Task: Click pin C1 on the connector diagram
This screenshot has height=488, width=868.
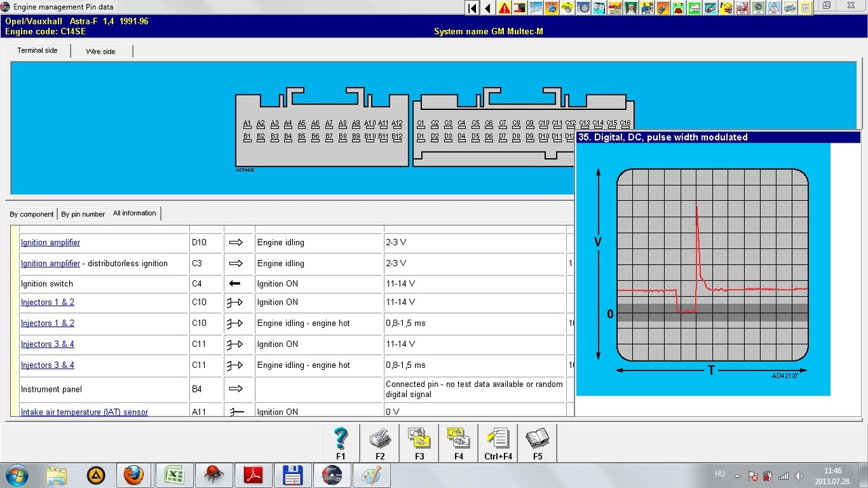Action: (420, 124)
